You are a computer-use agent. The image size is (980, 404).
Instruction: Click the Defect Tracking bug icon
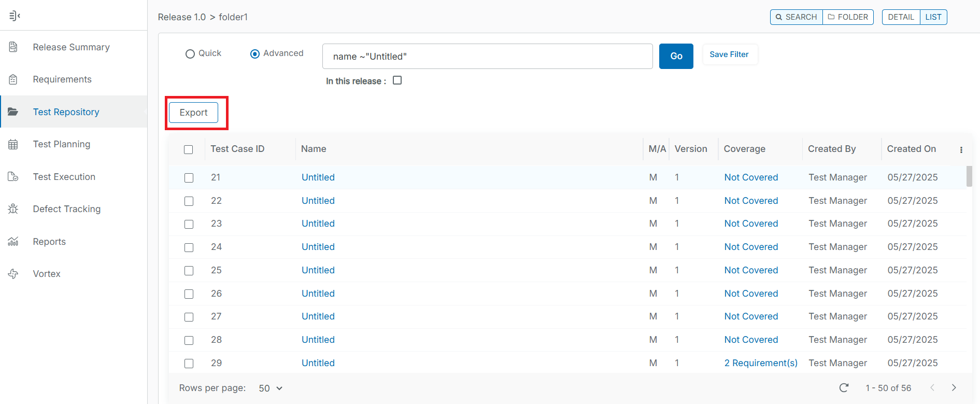point(13,209)
